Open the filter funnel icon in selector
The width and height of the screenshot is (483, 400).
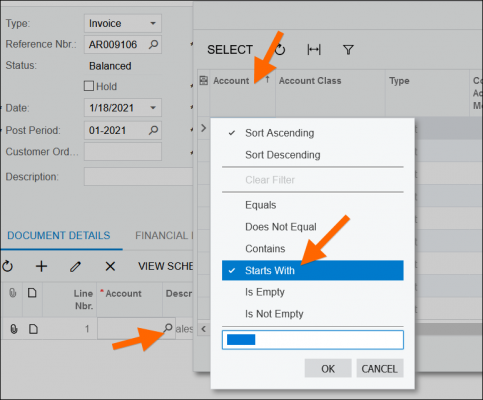pyautogui.click(x=348, y=50)
